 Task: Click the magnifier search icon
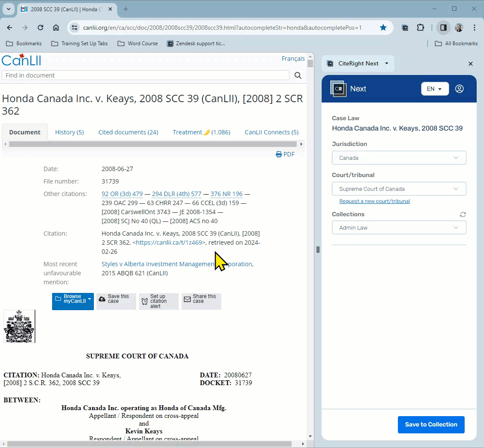(298, 75)
